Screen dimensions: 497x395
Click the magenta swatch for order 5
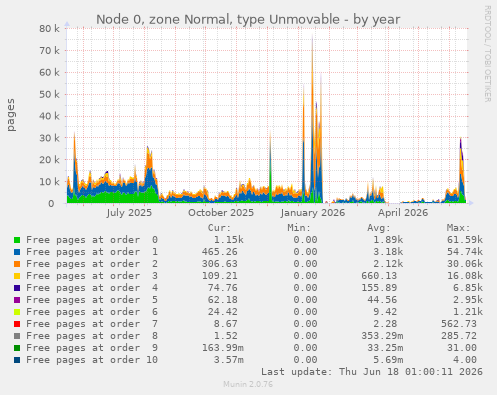click(17, 300)
